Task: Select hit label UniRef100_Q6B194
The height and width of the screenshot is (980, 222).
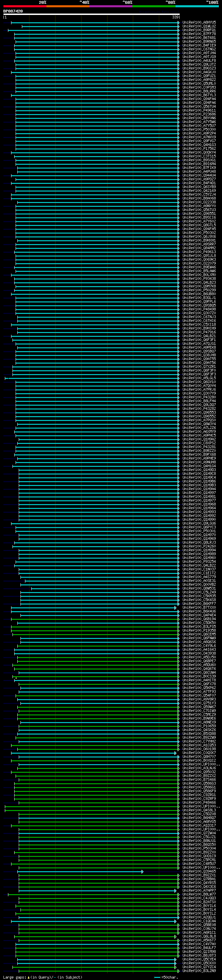Action: pyautogui.click(x=199, y=619)
